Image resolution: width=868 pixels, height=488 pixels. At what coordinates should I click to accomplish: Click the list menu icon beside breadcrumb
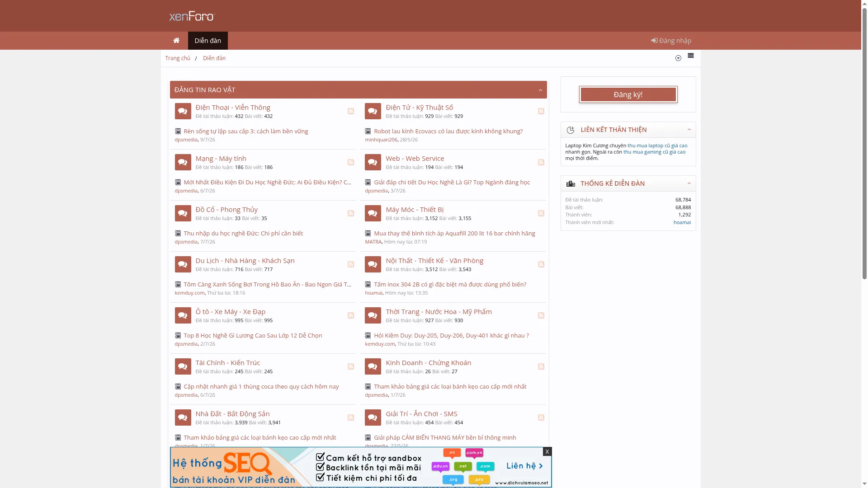tap(691, 56)
